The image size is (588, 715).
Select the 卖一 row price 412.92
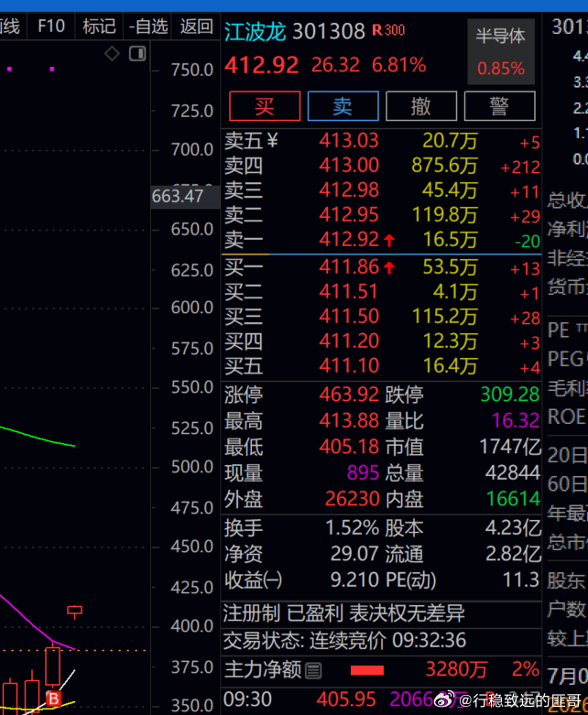click(349, 239)
